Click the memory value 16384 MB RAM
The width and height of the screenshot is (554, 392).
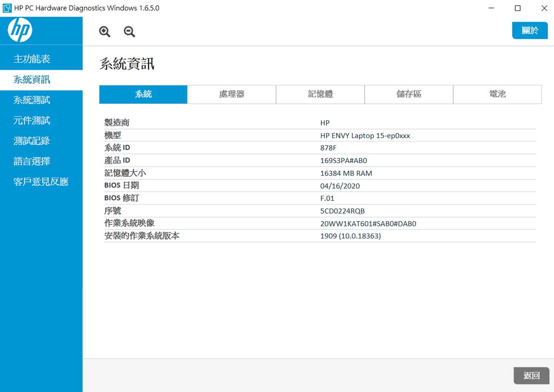pos(346,173)
